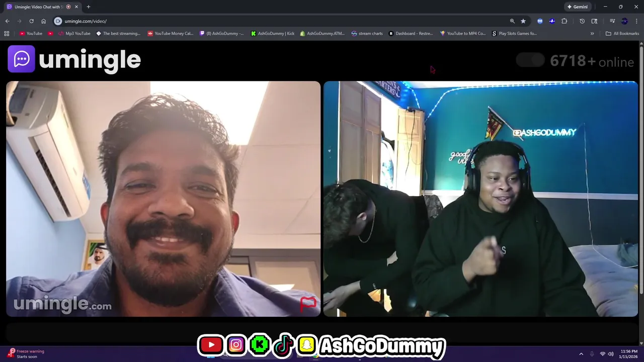Viewport: 644px width, 362px height.
Task: Open the labeled YouTube bookmark
Action: pos(31,33)
